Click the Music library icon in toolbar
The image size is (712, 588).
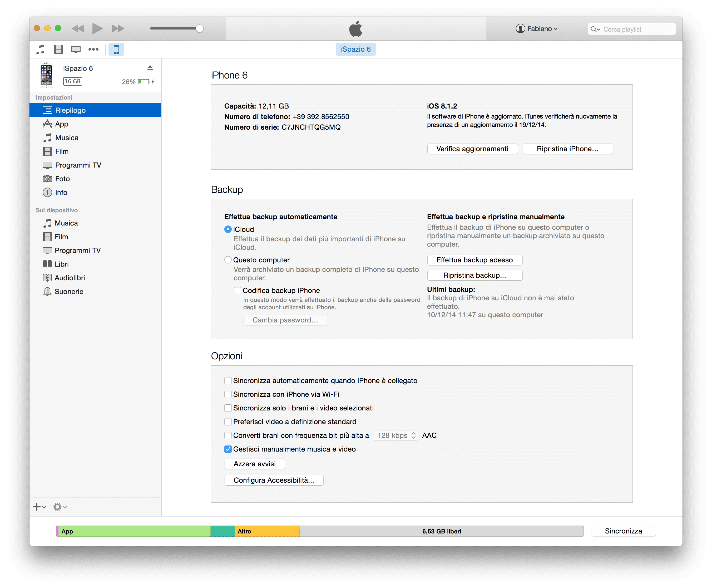(x=41, y=50)
